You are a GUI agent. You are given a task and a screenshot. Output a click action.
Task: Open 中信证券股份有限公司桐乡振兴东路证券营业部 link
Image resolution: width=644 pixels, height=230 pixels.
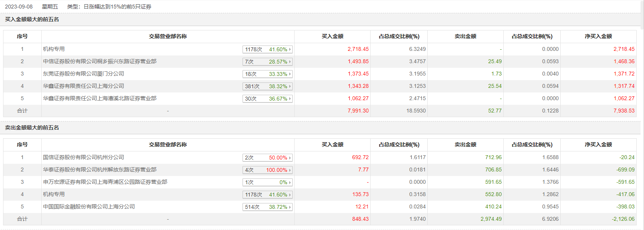click(x=100, y=61)
